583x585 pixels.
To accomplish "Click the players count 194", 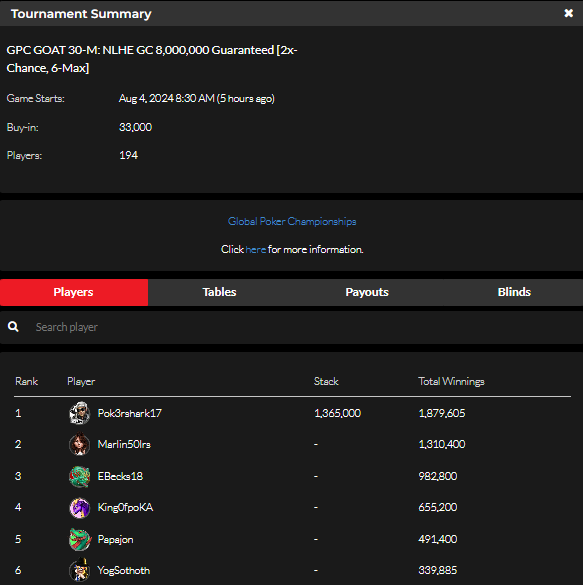I will [x=128, y=155].
